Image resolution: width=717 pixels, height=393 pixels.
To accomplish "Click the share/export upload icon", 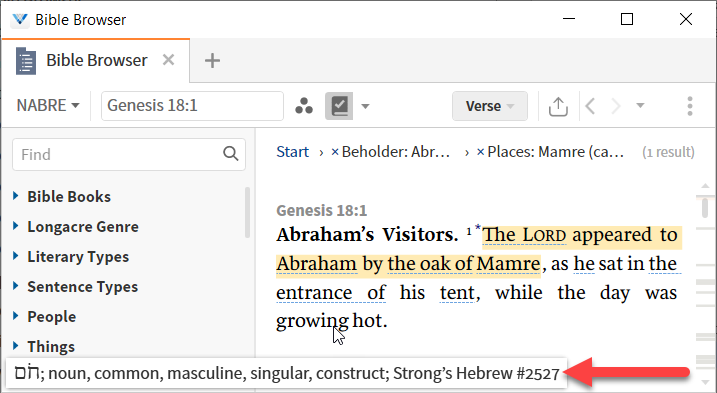I will coord(558,106).
